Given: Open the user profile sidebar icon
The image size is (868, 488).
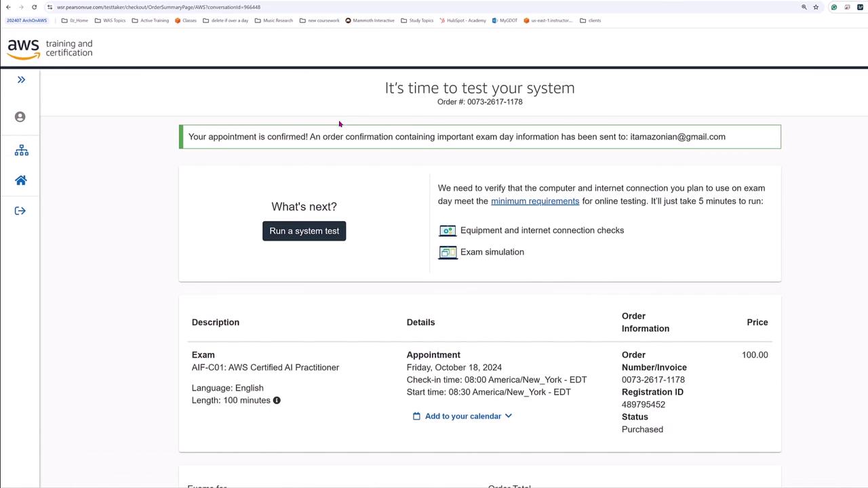Looking at the screenshot, I should click(20, 117).
